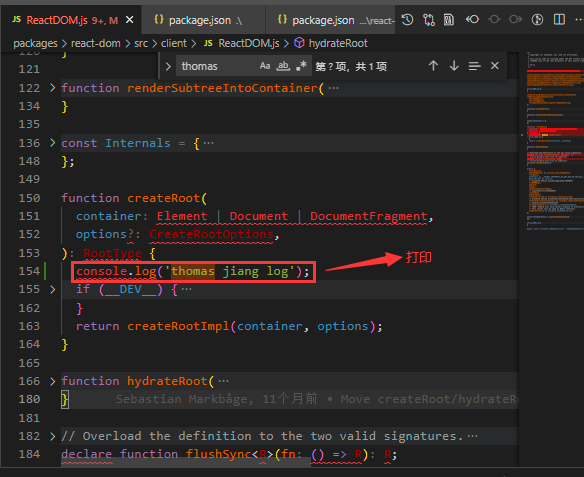Image resolution: width=584 pixels, height=477 pixels.
Task: Open the hydrateRoot symbol breadcrumb
Action: pos(338,44)
